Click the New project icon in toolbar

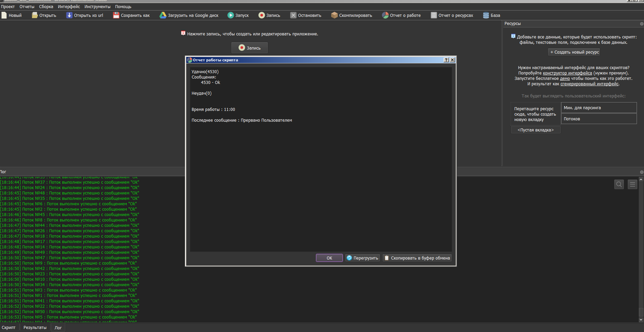pyautogui.click(x=4, y=15)
